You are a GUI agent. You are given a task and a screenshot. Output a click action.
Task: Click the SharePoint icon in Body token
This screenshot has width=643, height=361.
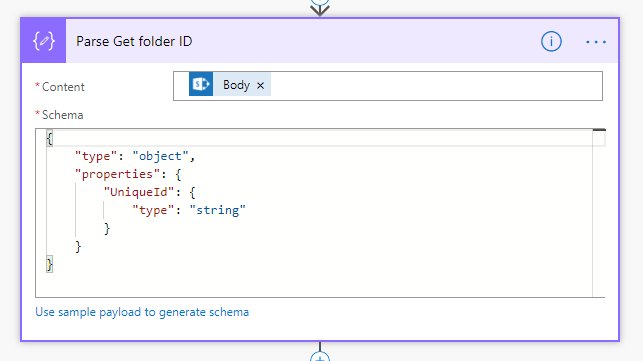pyautogui.click(x=201, y=84)
